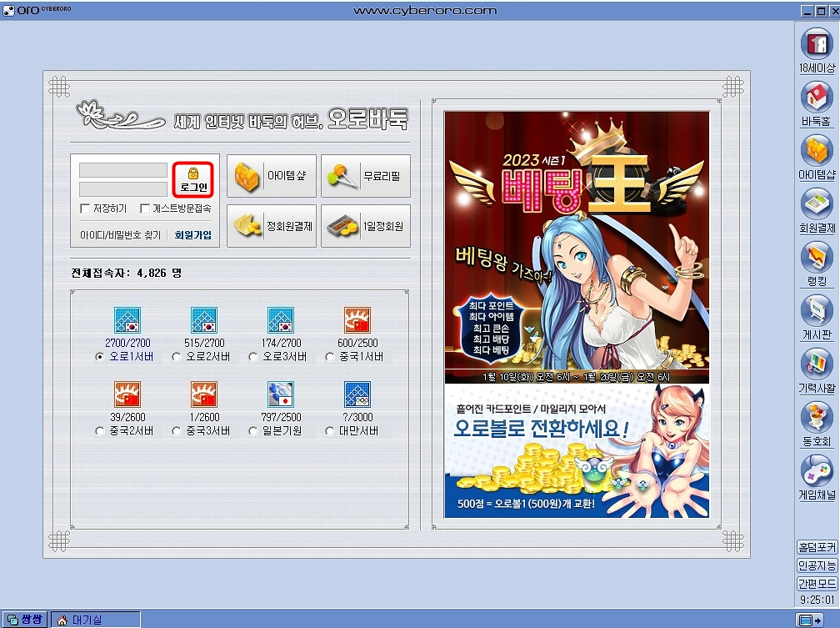The width and height of the screenshot is (840, 628).
Task: Open 아이템샵 button with treasure chest
Action: click(x=272, y=176)
